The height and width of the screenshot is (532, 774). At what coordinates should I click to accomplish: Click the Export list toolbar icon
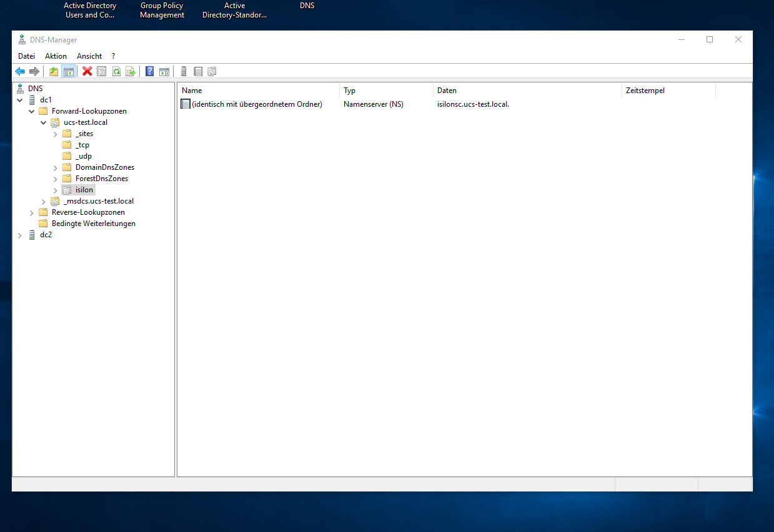pos(131,72)
